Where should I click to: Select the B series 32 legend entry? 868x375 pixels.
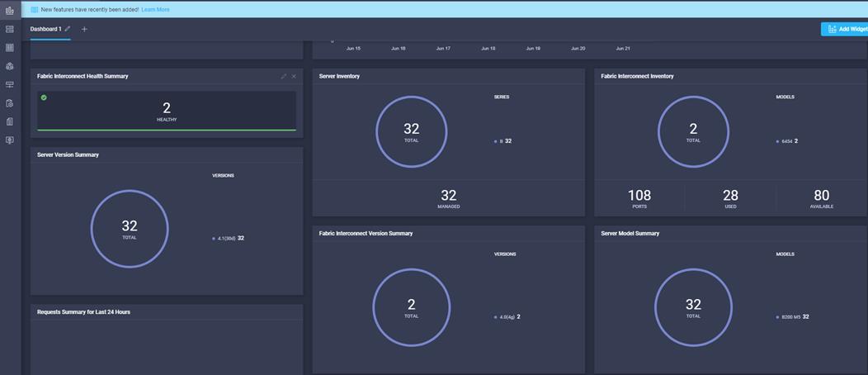click(x=502, y=141)
